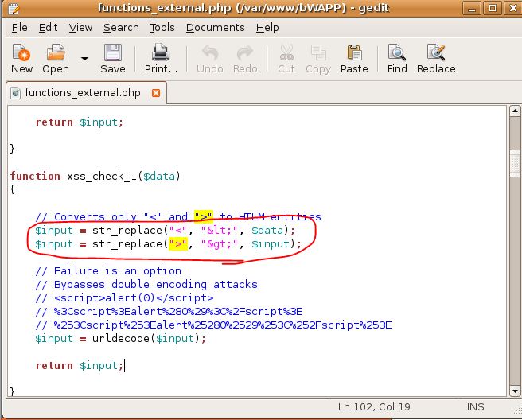Click the str_replace line with "&lt;"
Viewport: 522px width, 420px height.
click(x=166, y=231)
